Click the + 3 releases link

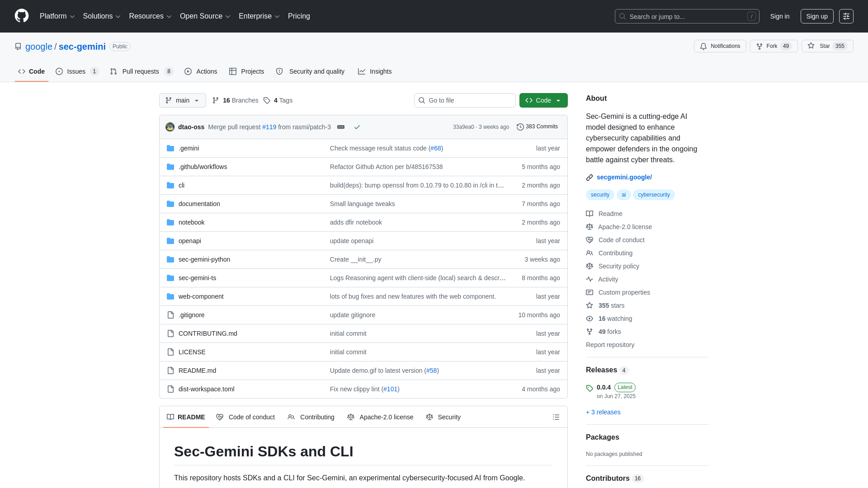pyautogui.click(x=603, y=412)
